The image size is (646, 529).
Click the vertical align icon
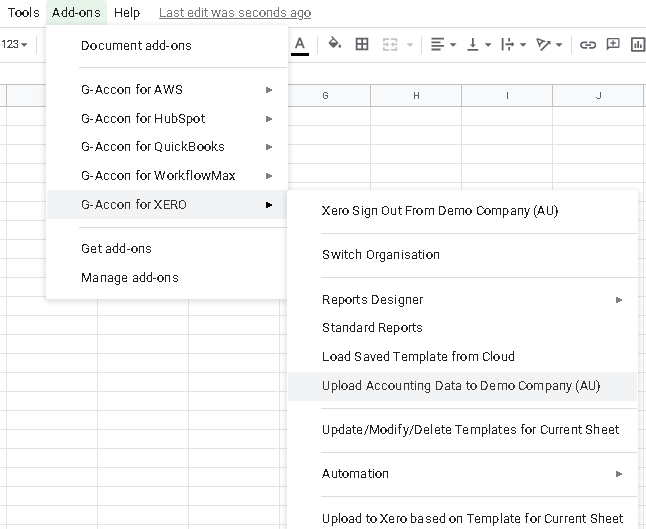pos(473,44)
